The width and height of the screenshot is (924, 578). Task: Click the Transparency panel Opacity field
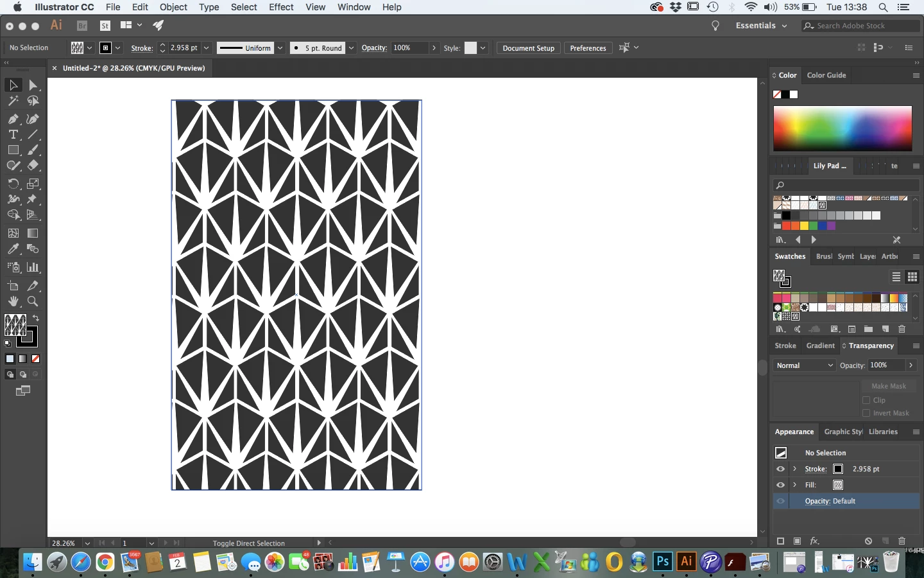(x=887, y=365)
